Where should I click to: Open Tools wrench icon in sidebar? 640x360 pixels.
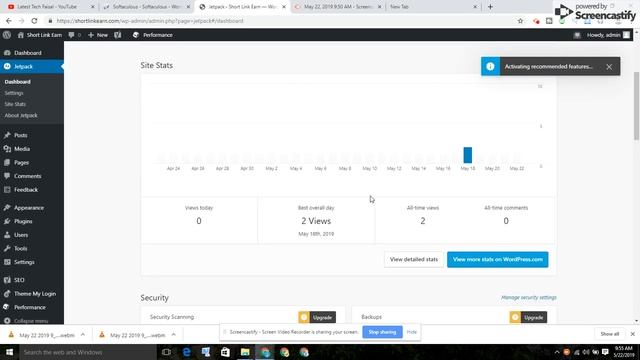point(7,249)
